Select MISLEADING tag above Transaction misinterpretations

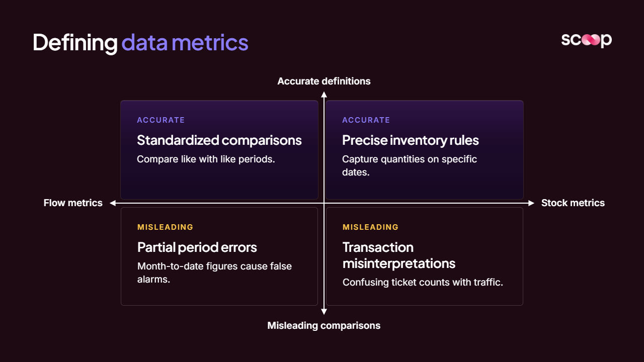371,227
